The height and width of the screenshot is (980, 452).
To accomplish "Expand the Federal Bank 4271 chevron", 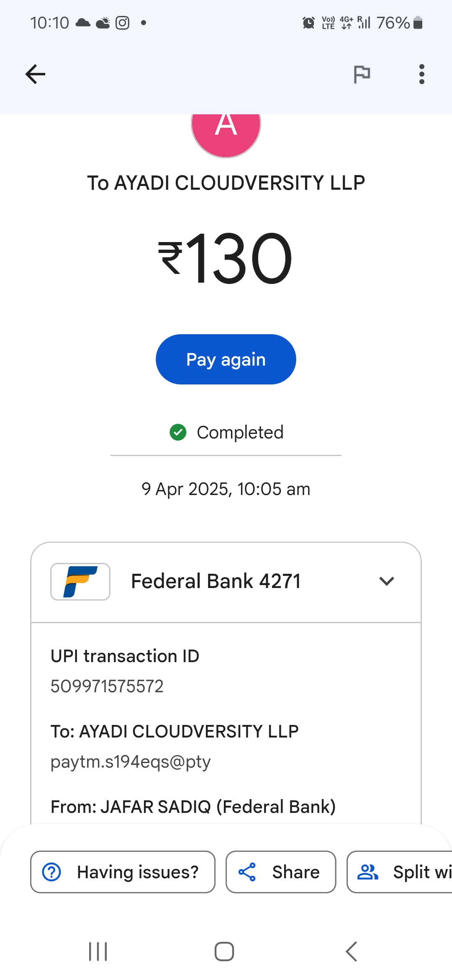I will (x=386, y=581).
